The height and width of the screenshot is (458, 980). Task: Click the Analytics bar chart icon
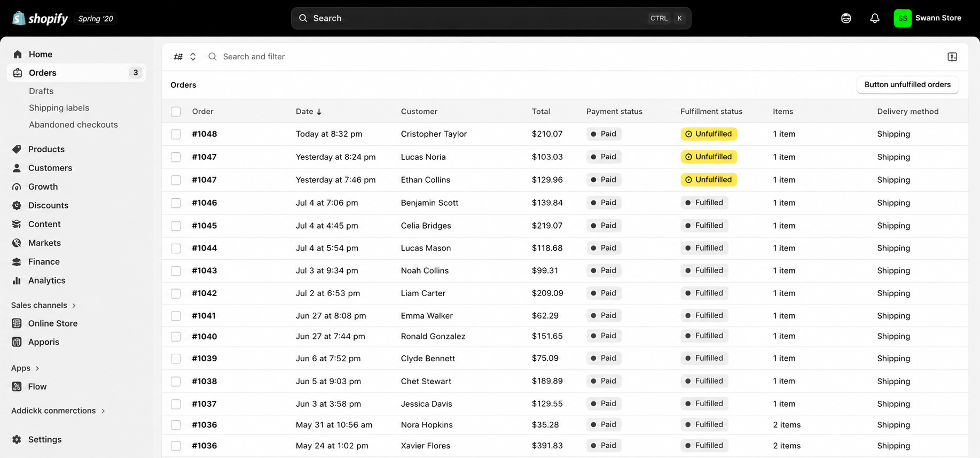tap(17, 281)
